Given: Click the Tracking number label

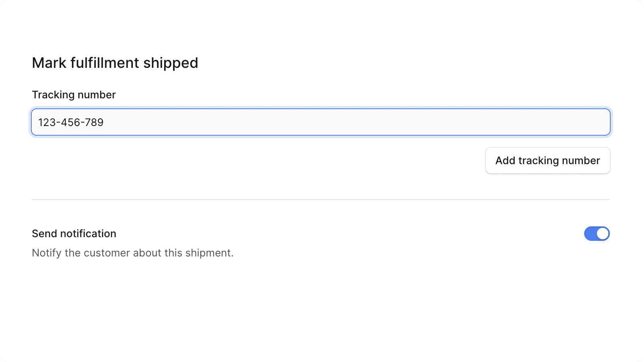Looking at the screenshot, I should tap(73, 95).
